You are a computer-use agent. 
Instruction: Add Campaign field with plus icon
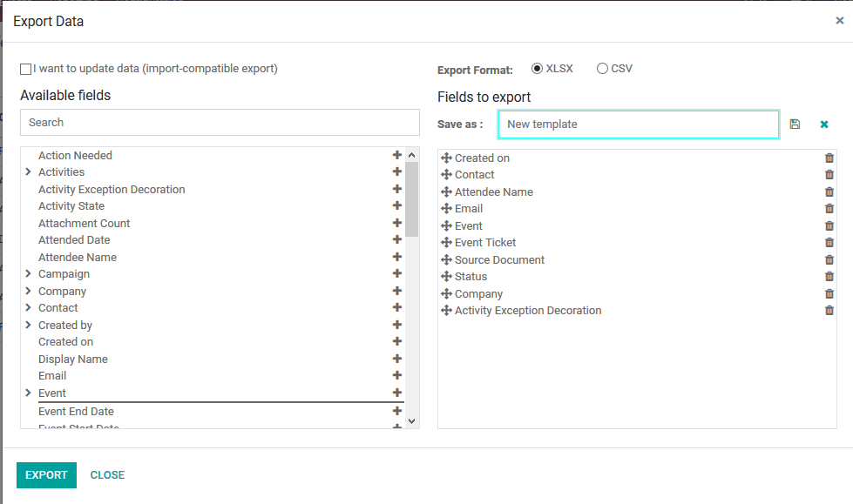pos(397,273)
